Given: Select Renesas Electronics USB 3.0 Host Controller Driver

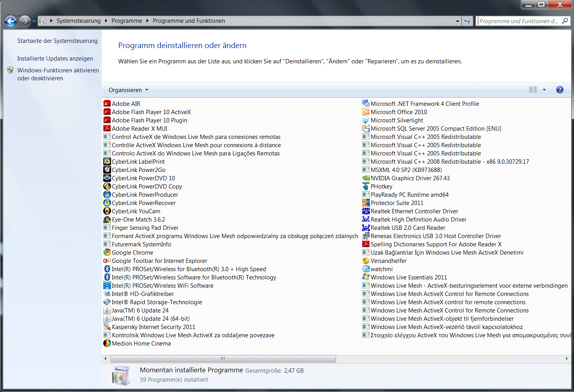Looking at the screenshot, I should pyautogui.click(x=432, y=236).
